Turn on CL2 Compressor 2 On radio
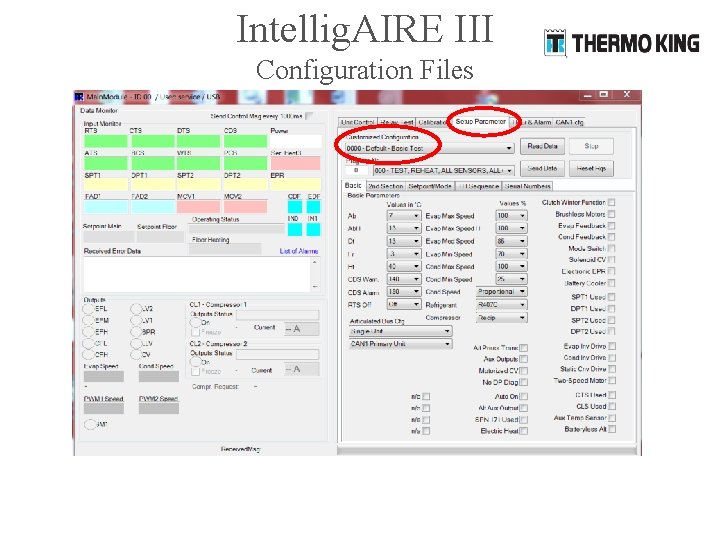The width and height of the screenshot is (720, 540). click(x=196, y=362)
